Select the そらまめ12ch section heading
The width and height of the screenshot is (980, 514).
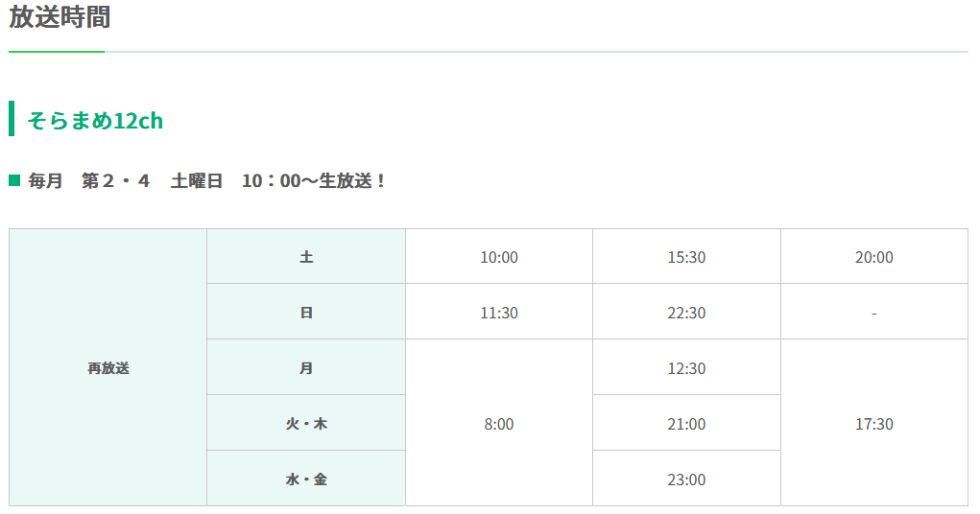pyautogui.click(x=95, y=120)
